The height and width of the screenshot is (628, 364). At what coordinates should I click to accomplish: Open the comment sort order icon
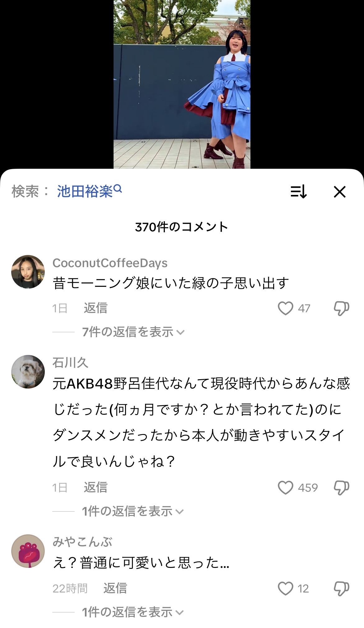[x=299, y=191]
